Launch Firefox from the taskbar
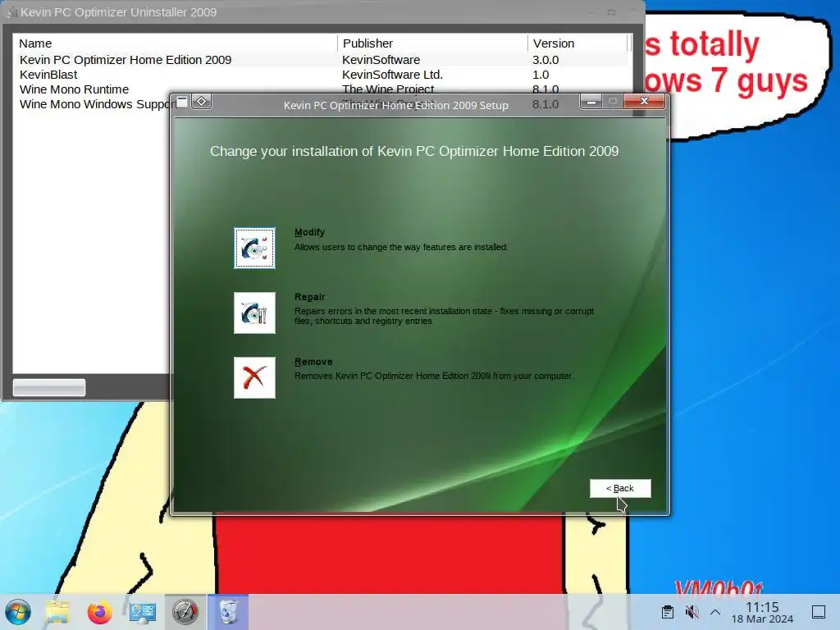 (x=100, y=612)
